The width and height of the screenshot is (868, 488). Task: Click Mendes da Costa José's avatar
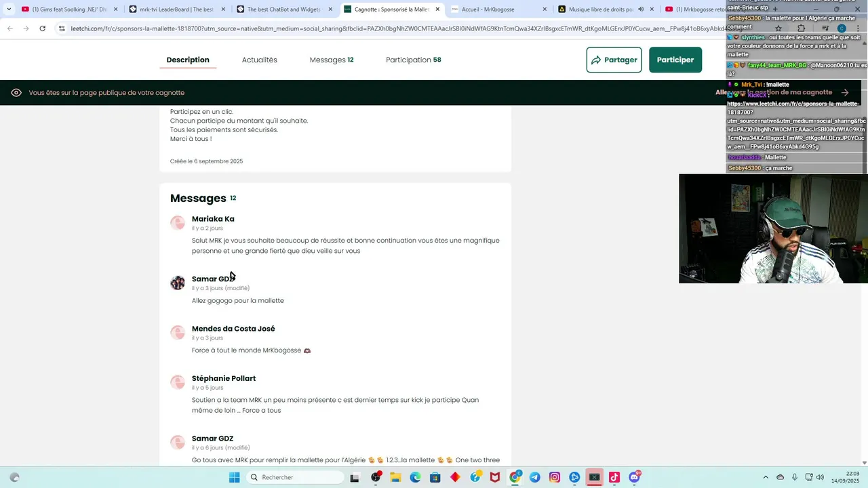(x=178, y=333)
